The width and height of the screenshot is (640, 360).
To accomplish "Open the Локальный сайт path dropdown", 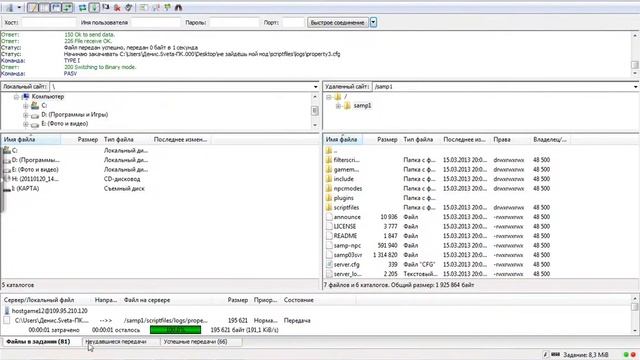I will (x=315, y=87).
